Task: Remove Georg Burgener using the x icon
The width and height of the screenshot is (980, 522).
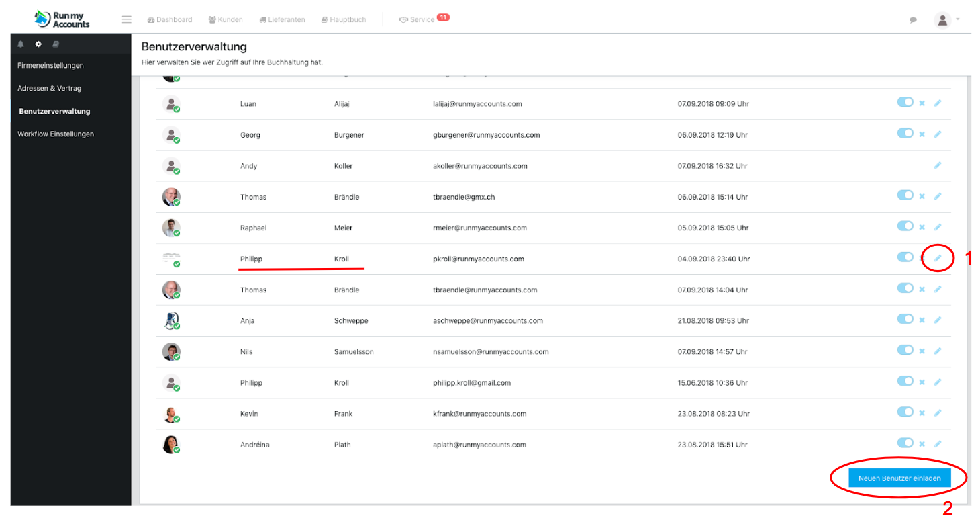Action: [922, 134]
